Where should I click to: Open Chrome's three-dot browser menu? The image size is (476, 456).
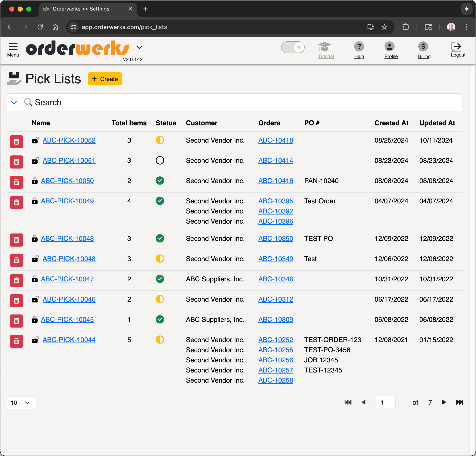tap(466, 27)
